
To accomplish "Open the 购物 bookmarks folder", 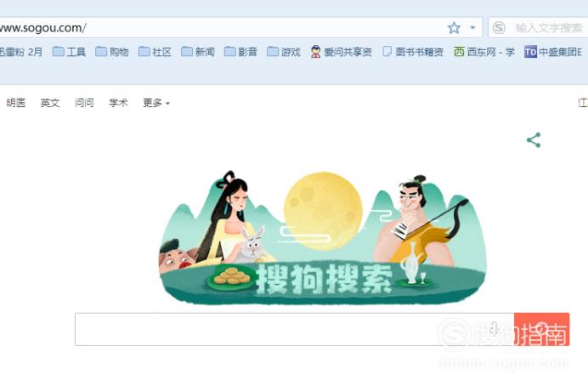I will pos(112,52).
